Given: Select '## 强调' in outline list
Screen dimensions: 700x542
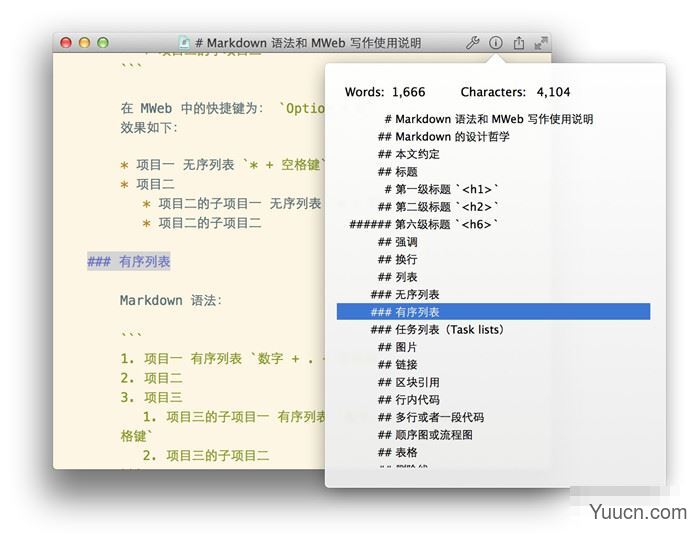Looking at the screenshot, I should tap(397, 242).
